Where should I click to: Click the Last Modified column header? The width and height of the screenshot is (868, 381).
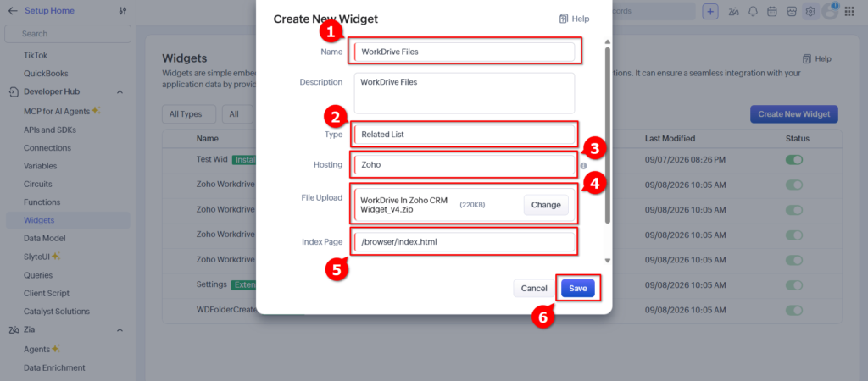(x=670, y=138)
